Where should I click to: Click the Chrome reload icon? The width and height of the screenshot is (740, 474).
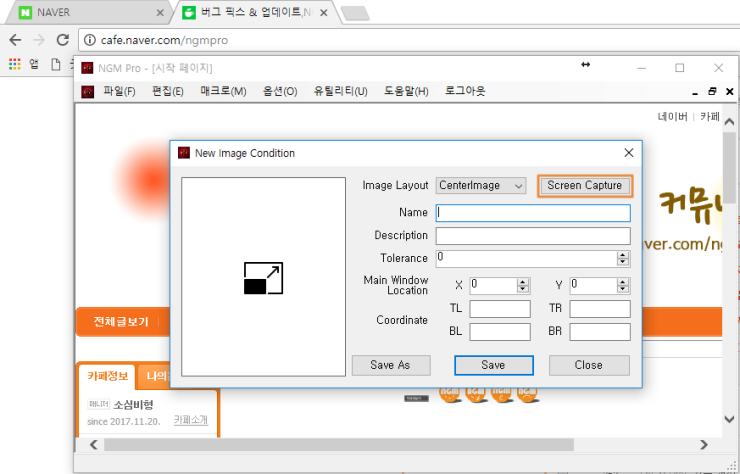click(63, 40)
